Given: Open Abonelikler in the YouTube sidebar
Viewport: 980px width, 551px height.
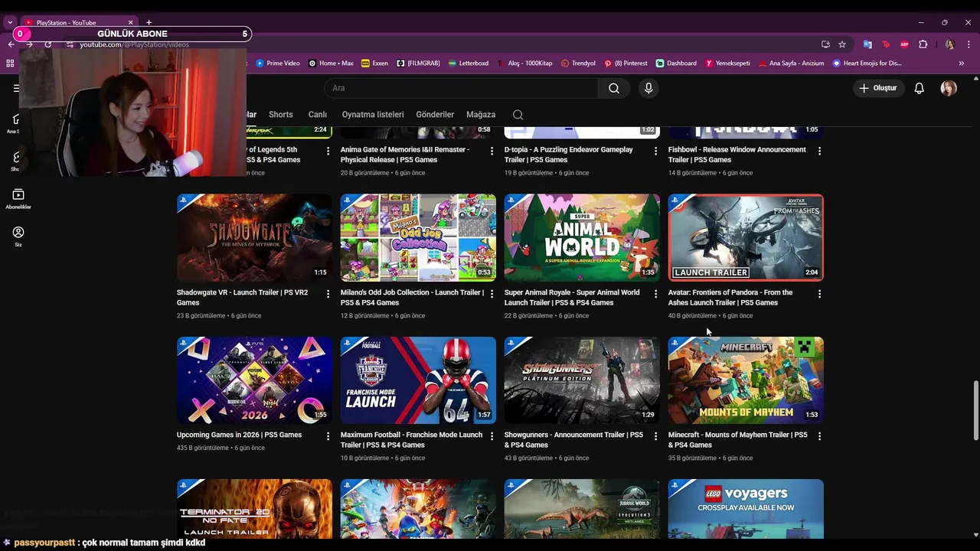Looking at the screenshot, I should [x=18, y=199].
